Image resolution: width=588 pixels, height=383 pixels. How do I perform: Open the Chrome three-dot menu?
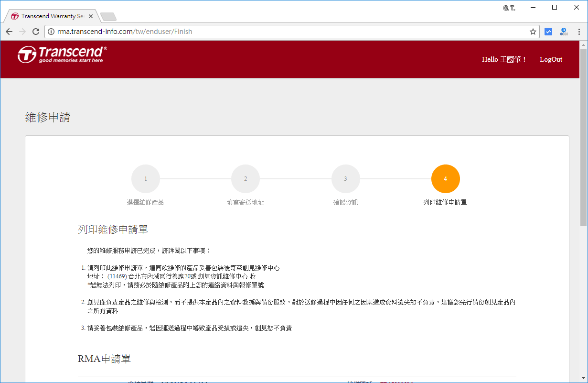[x=580, y=32]
